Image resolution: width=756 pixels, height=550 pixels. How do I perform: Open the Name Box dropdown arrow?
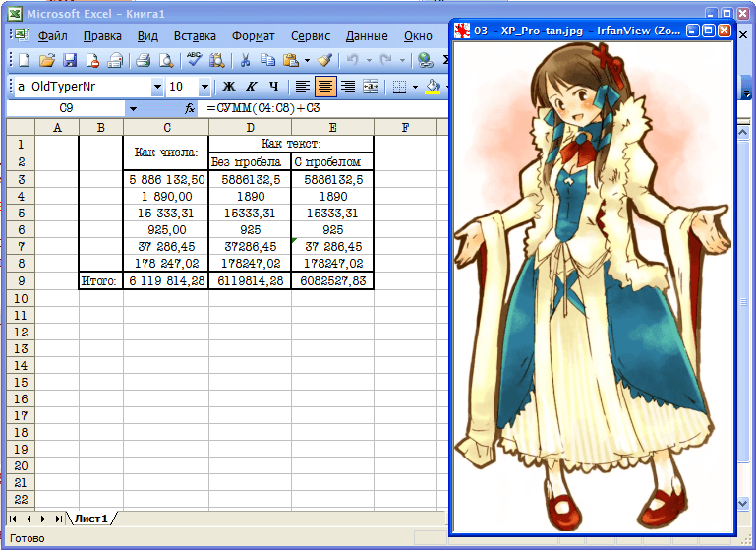(x=133, y=109)
